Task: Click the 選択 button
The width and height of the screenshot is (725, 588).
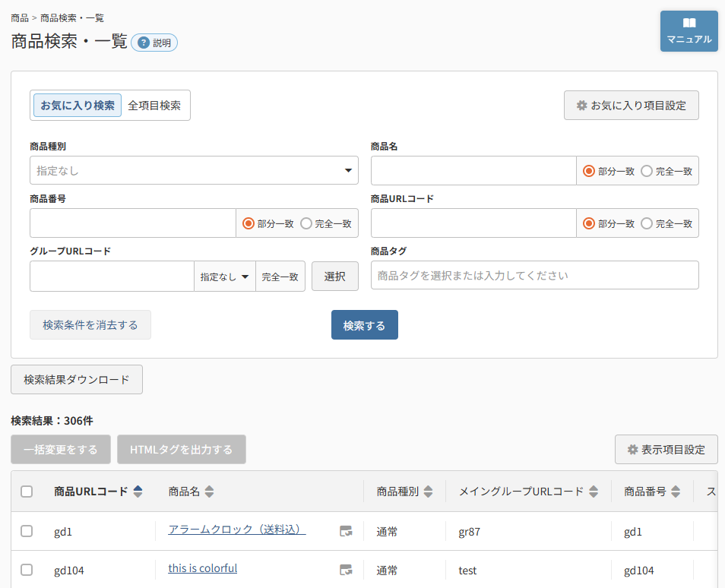Action: pos(334,277)
